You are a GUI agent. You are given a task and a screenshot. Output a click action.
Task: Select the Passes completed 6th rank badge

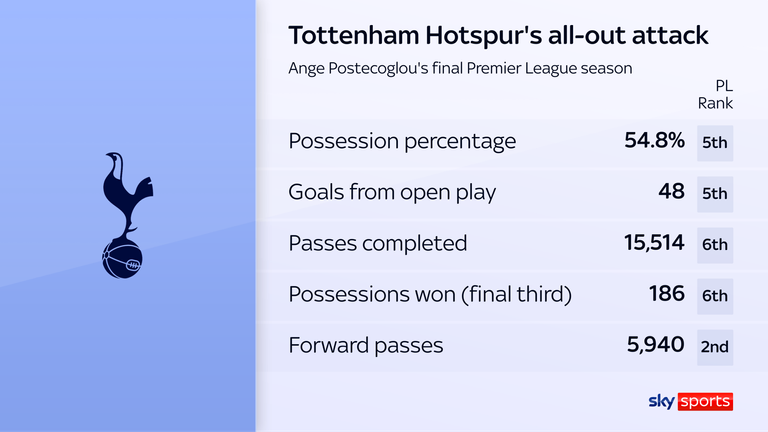tap(715, 245)
